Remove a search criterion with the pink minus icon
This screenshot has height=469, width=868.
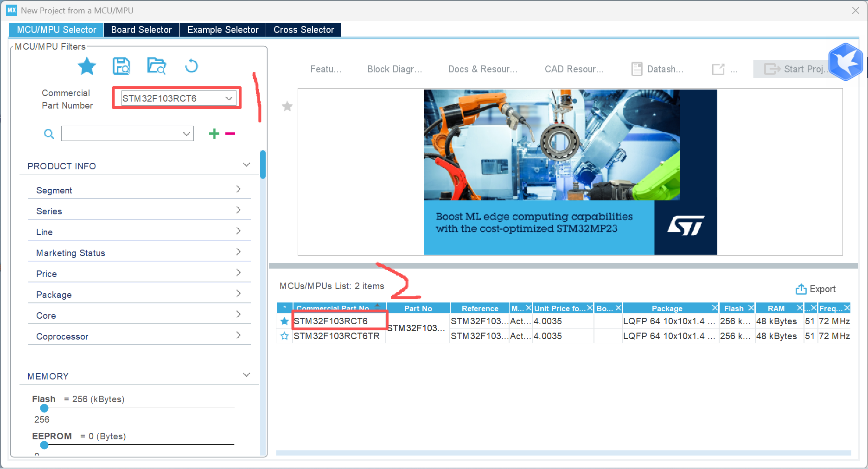[x=230, y=134]
